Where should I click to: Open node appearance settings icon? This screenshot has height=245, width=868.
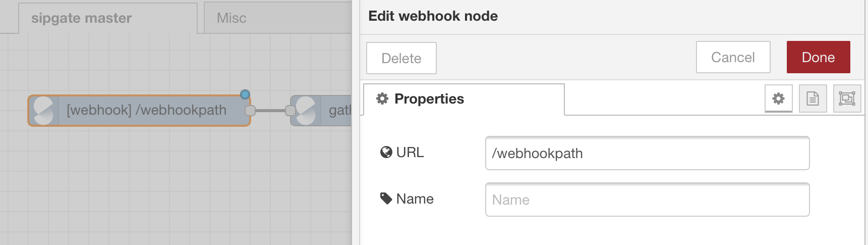[847, 98]
